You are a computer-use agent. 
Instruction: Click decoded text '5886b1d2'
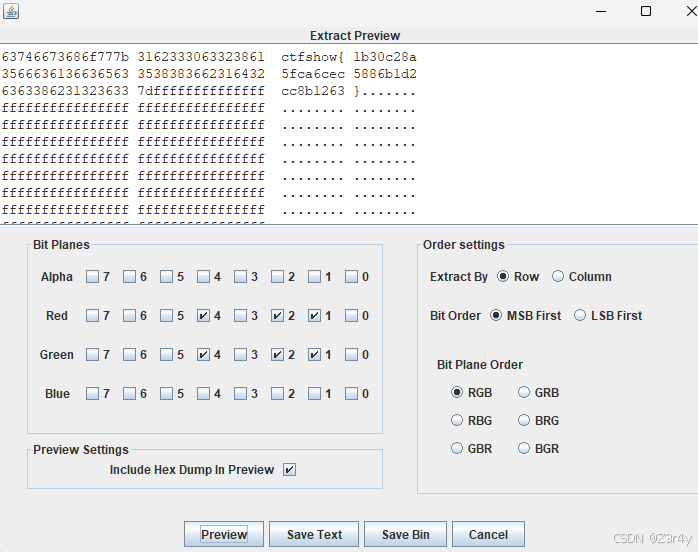click(385, 74)
